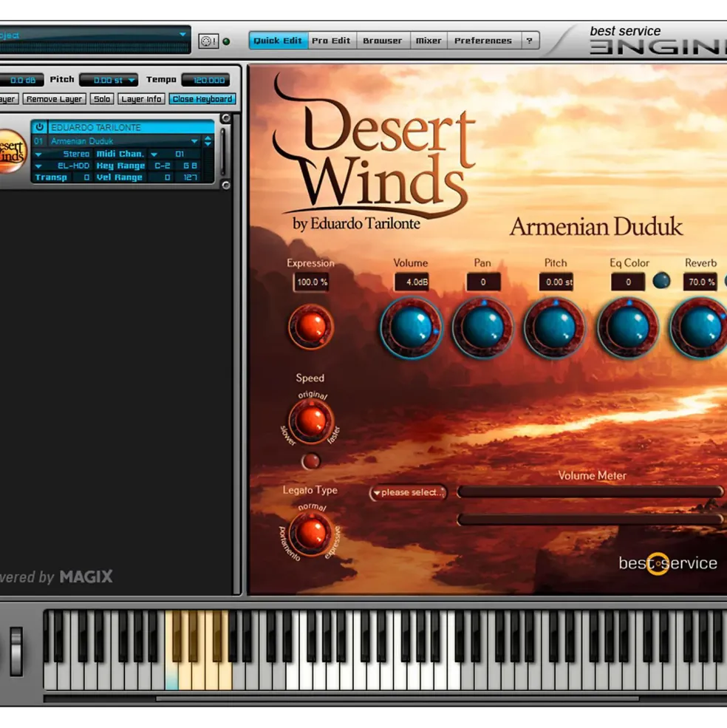This screenshot has height=728, width=727.
Task: Click the horizontal scrollbar under the keyboard
Action: click(x=397, y=698)
